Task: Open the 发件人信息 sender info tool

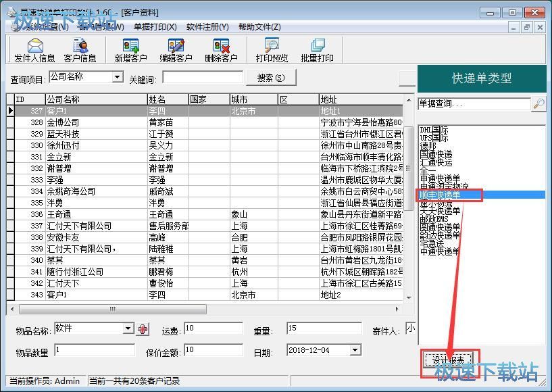Action: pos(34,51)
